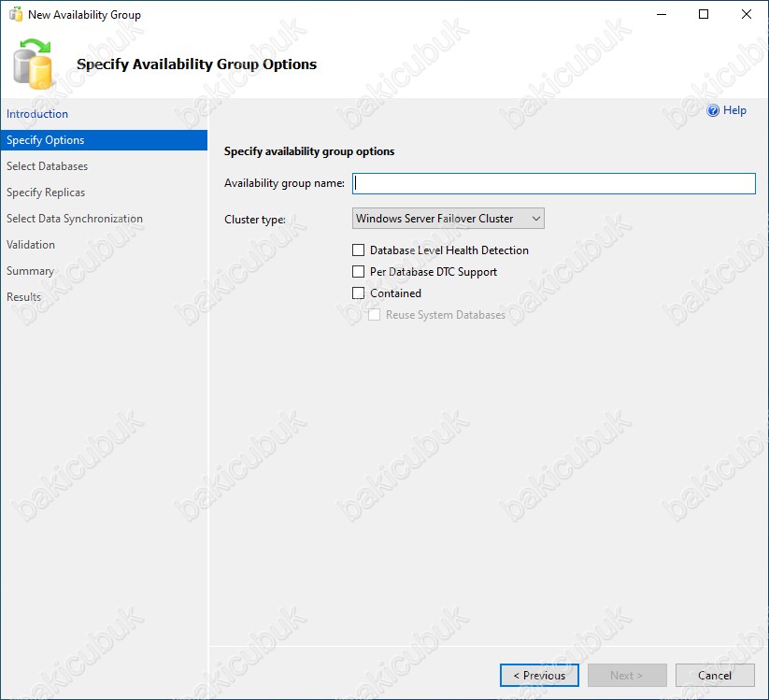Click the New Availability Group title bar icon
The width and height of the screenshot is (769, 700).
point(16,15)
